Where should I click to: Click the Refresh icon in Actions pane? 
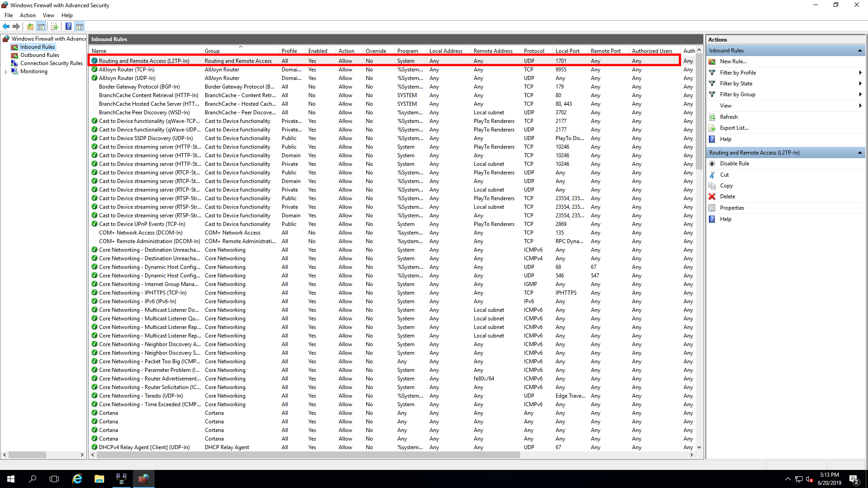click(712, 117)
